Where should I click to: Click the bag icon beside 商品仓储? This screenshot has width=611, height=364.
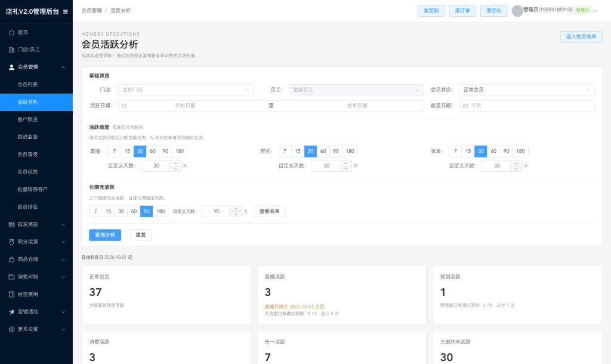(12, 259)
